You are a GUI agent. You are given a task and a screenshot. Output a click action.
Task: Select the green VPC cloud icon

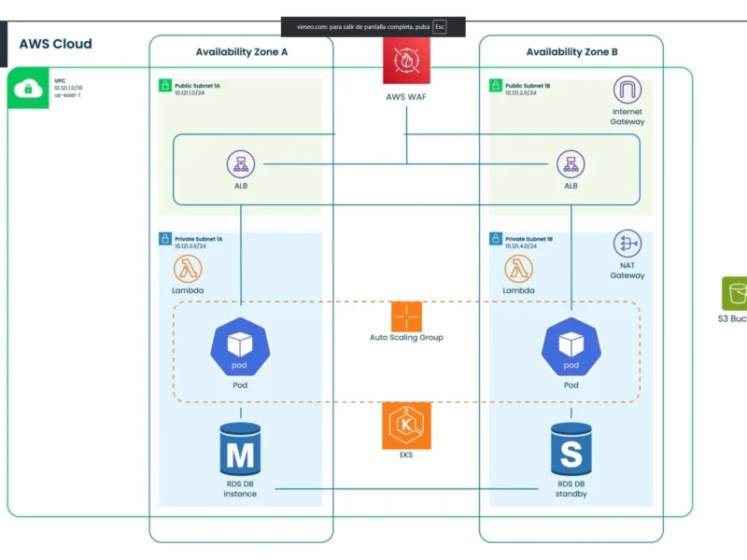(x=27, y=89)
